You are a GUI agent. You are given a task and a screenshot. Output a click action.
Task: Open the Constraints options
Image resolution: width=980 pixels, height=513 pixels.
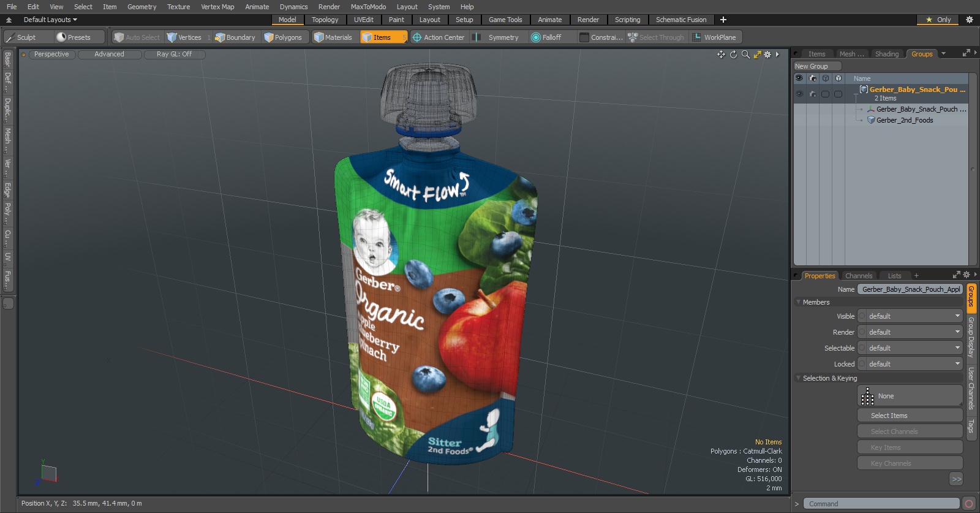[601, 37]
